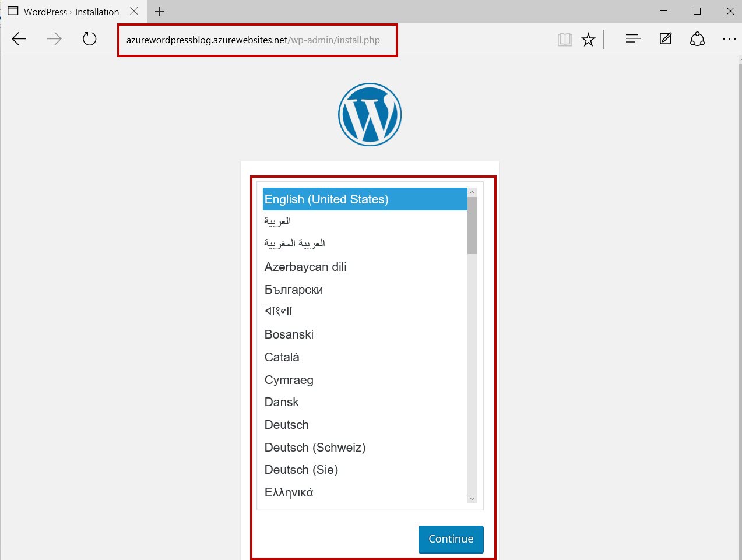Click the WordPress logo
This screenshot has height=560, width=742.
coord(370,114)
